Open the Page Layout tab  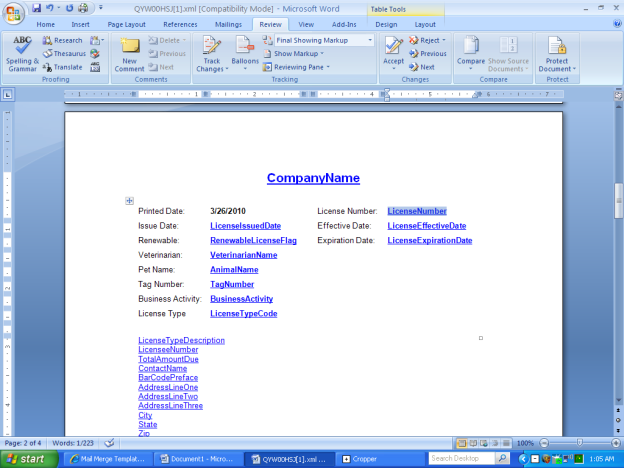tap(127, 24)
